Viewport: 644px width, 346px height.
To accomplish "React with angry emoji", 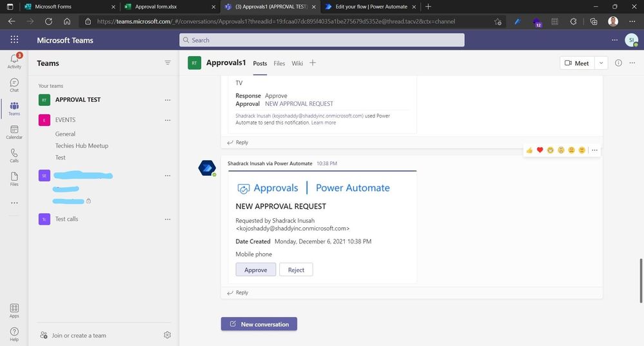I will pos(581,150).
